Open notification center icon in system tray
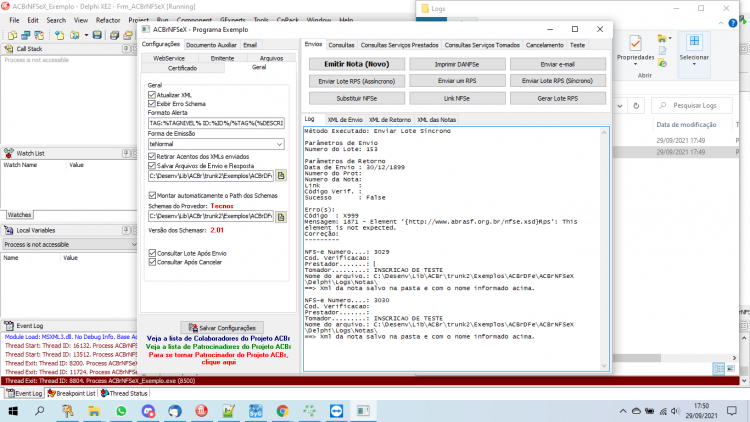 [731, 411]
